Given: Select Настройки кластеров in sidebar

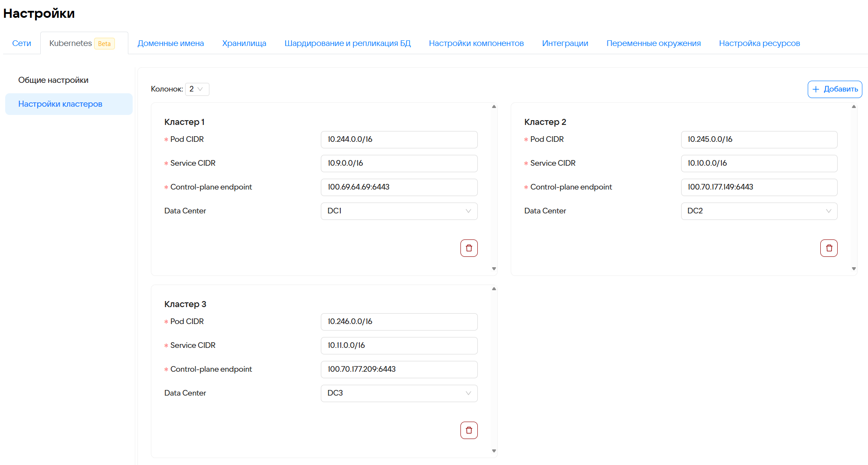Looking at the screenshot, I should point(69,104).
